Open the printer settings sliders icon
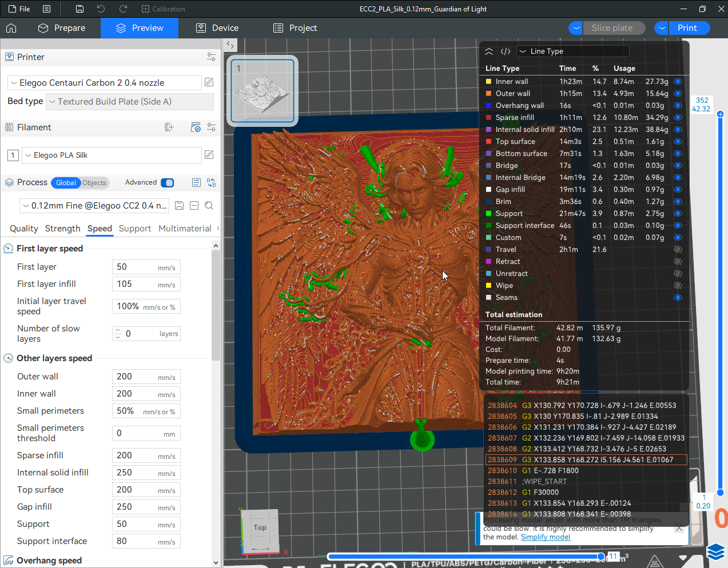This screenshot has width=728, height=568. (x=211, y=57)
